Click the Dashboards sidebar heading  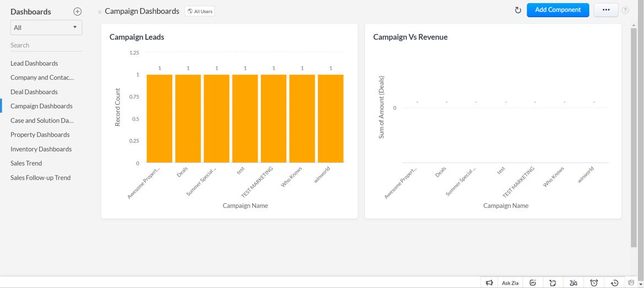pos(31,12)
